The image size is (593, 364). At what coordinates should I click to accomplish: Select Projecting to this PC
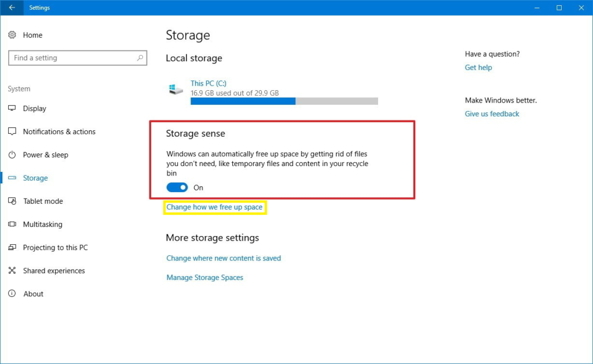[55, 248]
